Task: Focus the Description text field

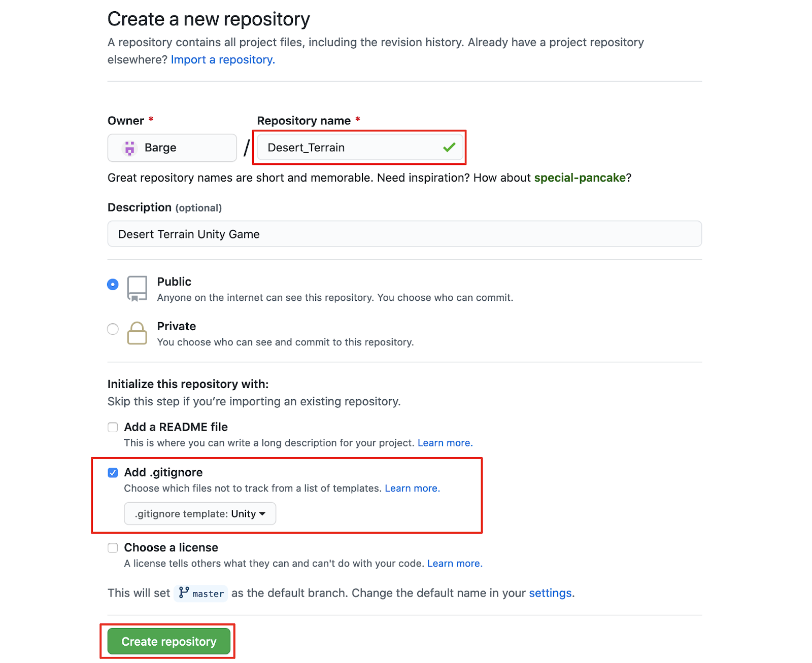Action: (404, 234)
